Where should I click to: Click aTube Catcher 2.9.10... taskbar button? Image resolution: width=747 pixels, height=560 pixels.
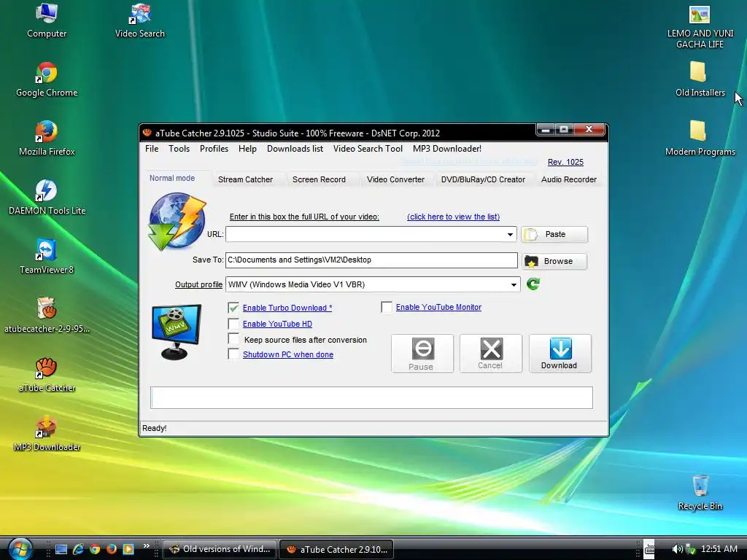(x=336, y=549)
